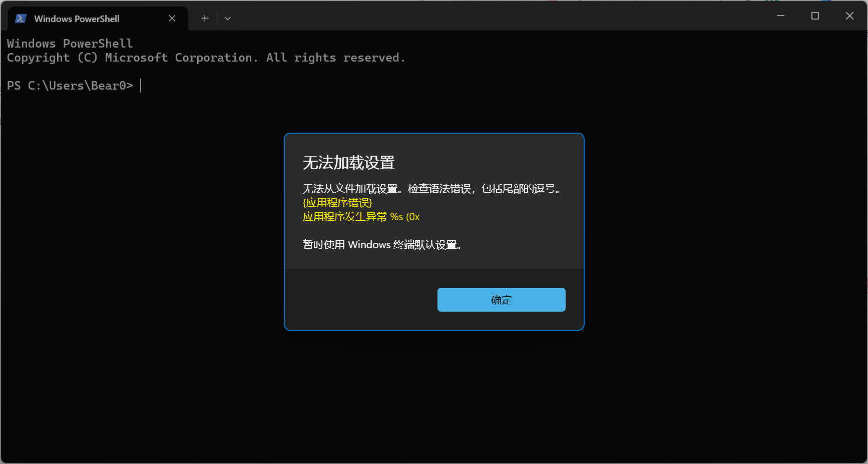Image resolution: width=868 pixels, height=464 pixels.
Task: Click the yellow {应用程序错误} text
Action: point(337,203)
